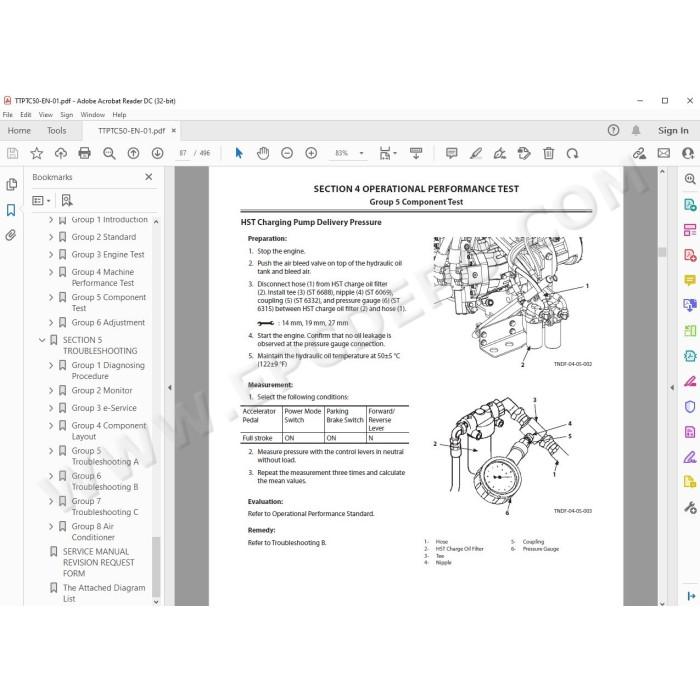Screen dimensions: 700x700
Task: Collapse the left navigation pane arrow
Action: point(170,388)
